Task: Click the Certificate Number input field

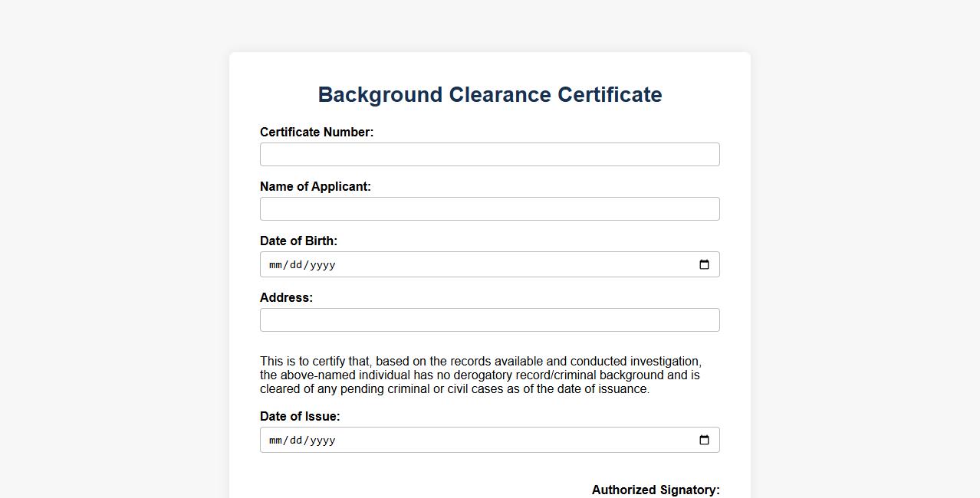Action: (489, 155)
